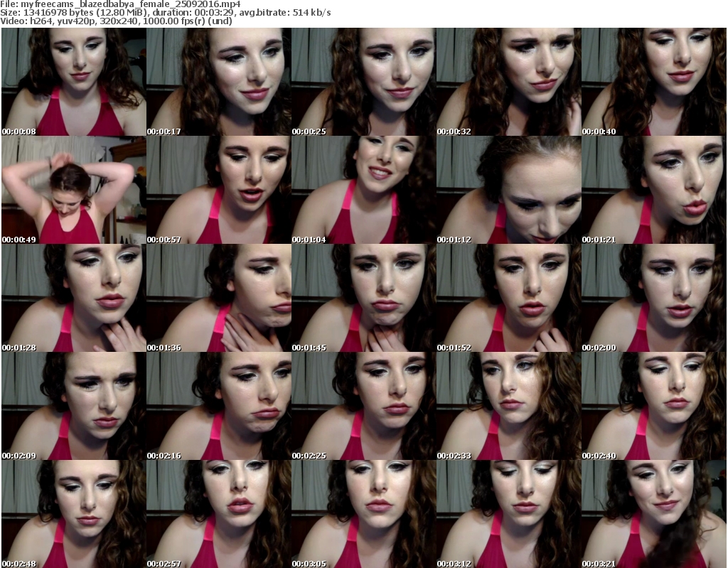The height and width of the screenshot is (568, 728).
Task: Open the frame timestamped 00:03:05
Action: pyautogui.click(x=363, y=515)
